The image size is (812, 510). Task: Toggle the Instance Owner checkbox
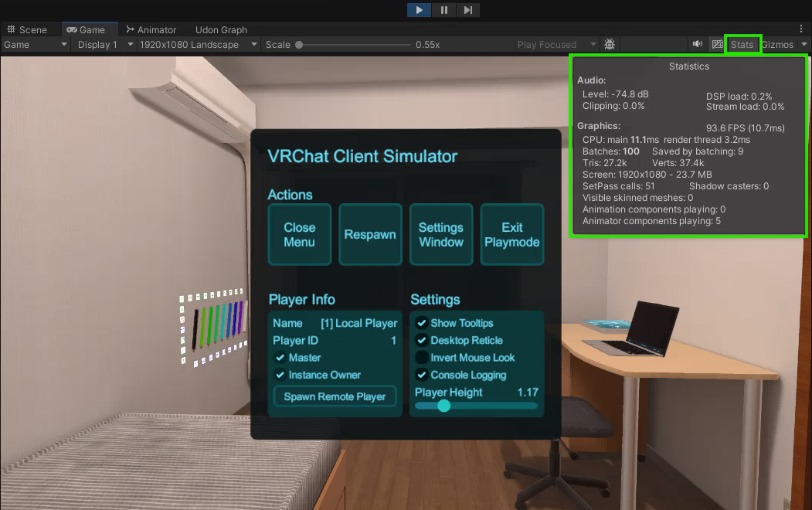(280, 375)
